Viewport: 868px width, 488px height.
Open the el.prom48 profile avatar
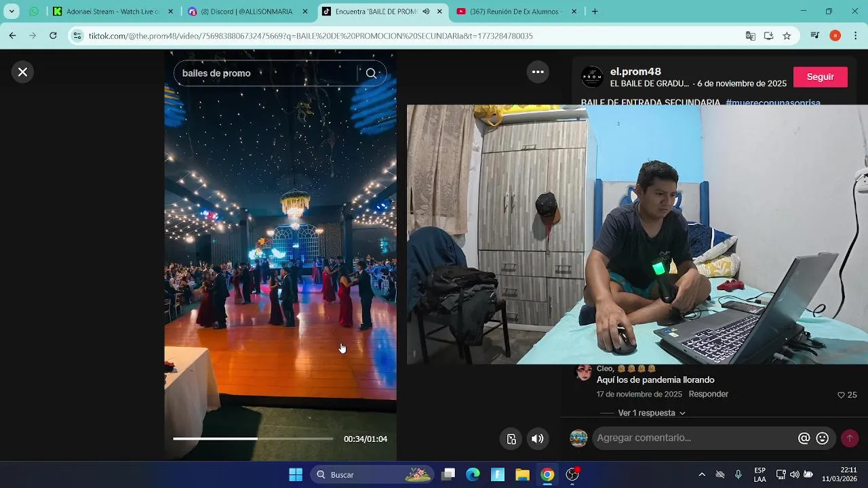[592, 77]
